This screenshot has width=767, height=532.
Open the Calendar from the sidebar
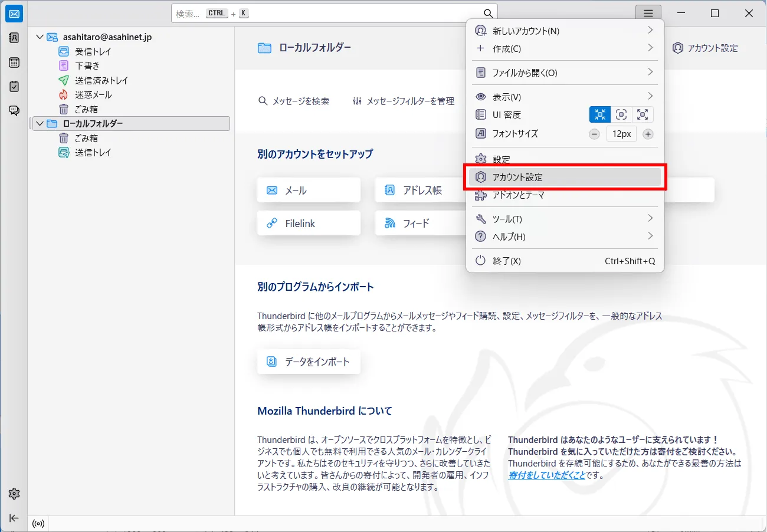(x=14, y=63)
